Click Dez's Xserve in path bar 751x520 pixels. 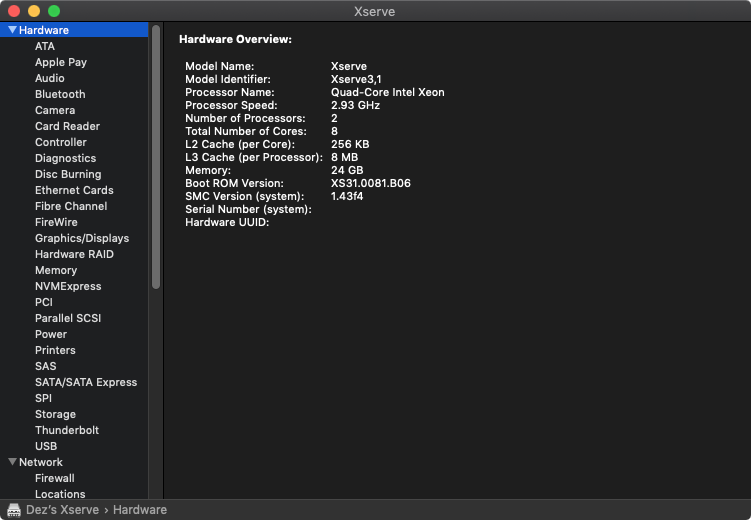[x=62, y=510]
